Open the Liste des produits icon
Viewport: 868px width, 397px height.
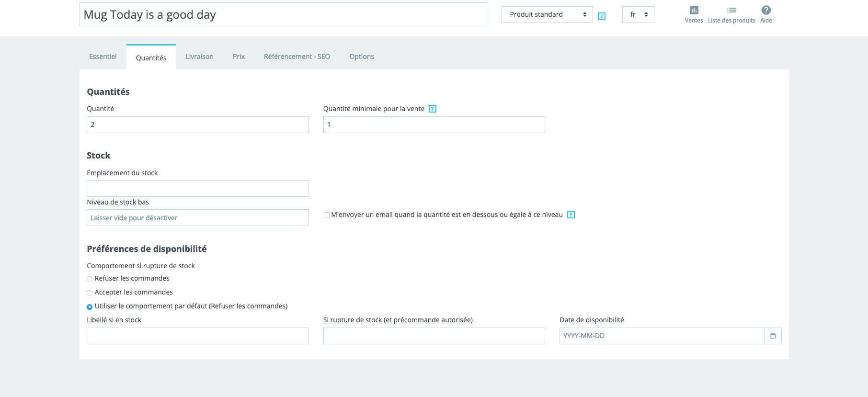click(x=731, y=11)
